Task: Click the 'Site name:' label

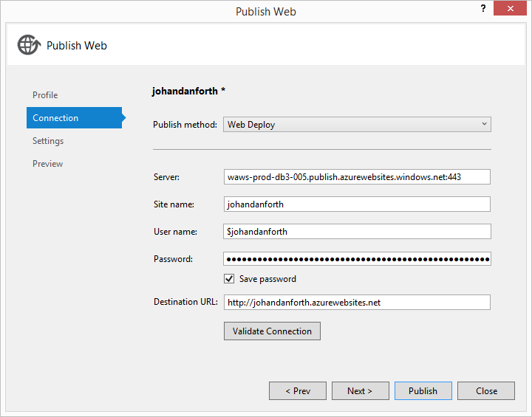Action: click(x=174, y=204)
